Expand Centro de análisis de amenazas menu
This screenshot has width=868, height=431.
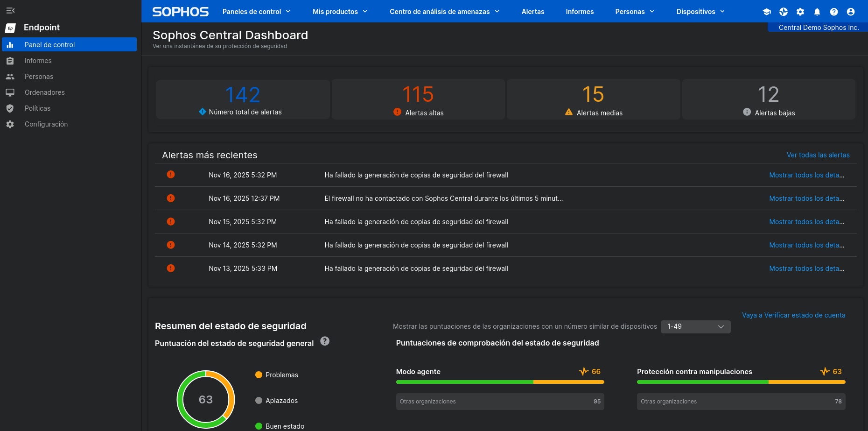[444, 12]
